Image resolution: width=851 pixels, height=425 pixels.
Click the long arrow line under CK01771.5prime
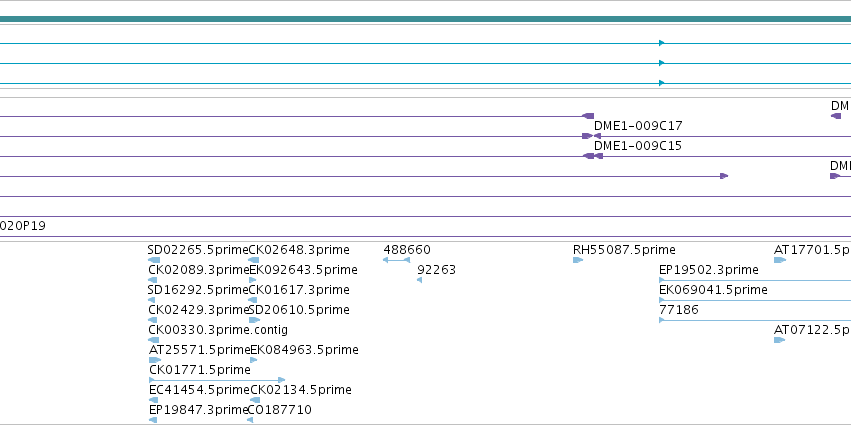tap(217, 380)
